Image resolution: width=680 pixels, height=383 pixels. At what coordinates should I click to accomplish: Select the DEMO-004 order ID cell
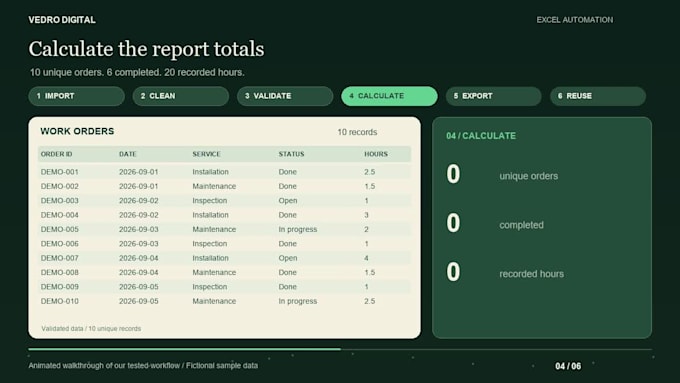coord(59,215)
